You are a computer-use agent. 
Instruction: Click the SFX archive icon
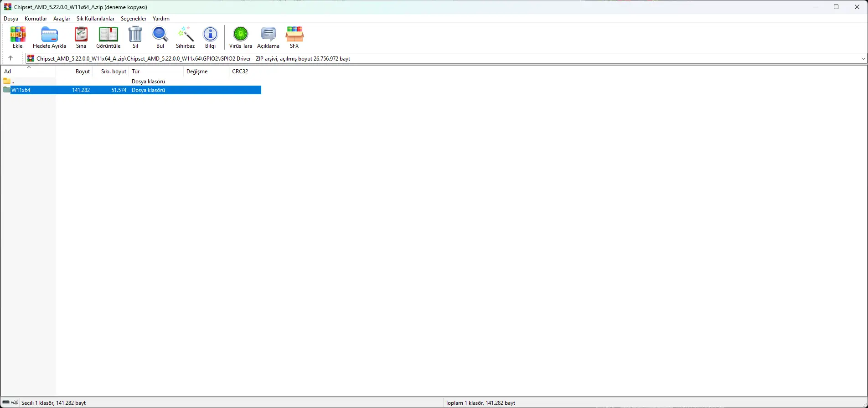point(294,37)
